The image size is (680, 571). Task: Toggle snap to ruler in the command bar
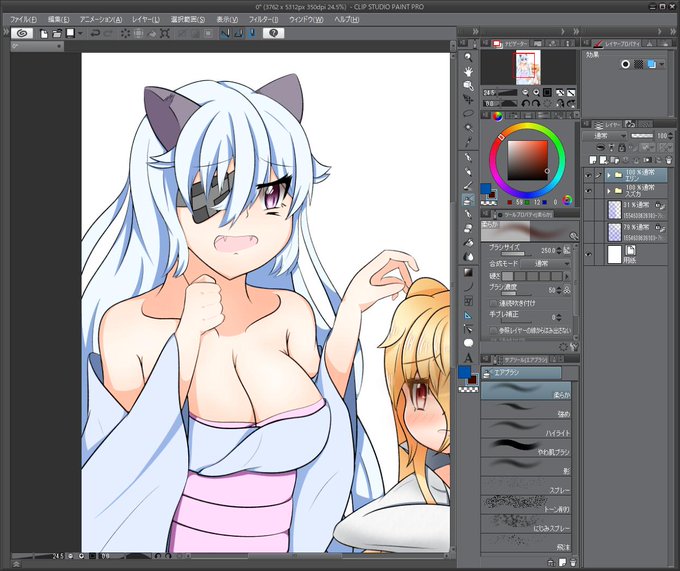[x=225, y=33]
